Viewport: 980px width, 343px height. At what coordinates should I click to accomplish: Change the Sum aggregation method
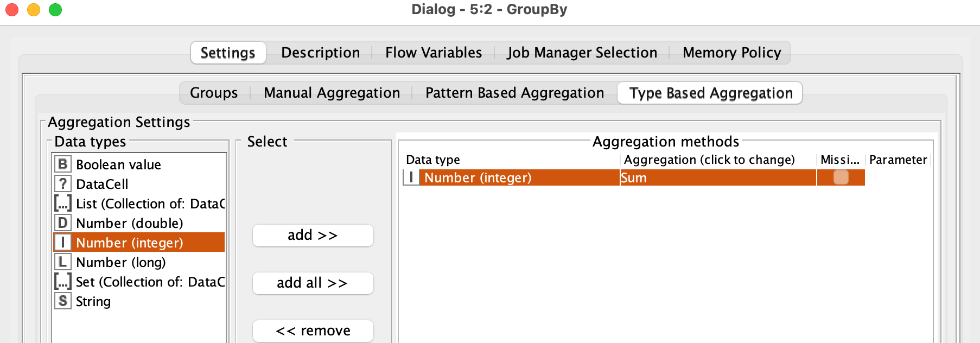pos(718,177)
